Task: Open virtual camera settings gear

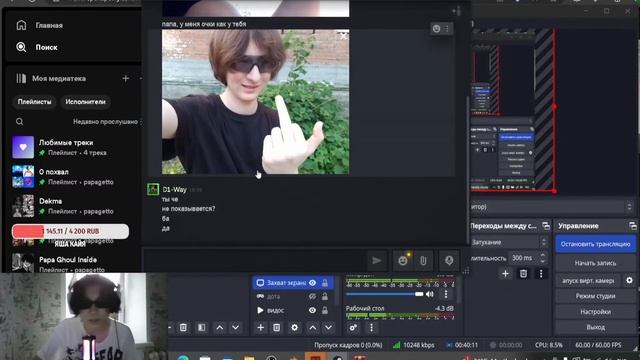Action: (629, 280)
